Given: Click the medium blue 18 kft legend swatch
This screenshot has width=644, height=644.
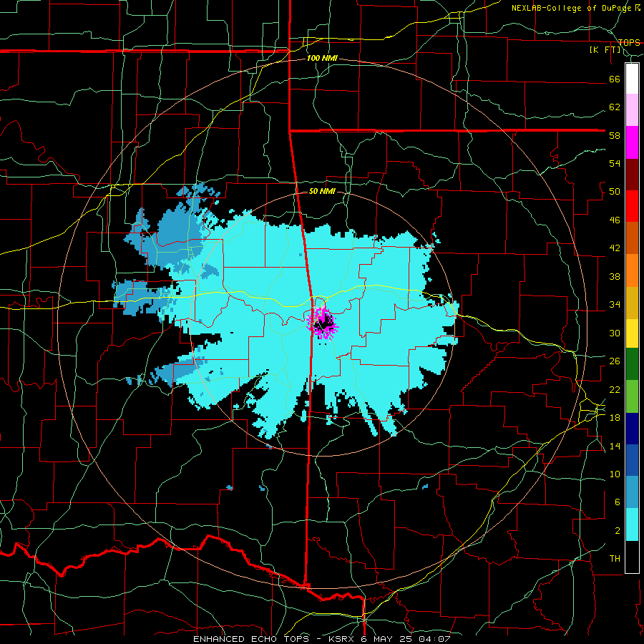Looking at the screenshot, I should pos(632,460).
